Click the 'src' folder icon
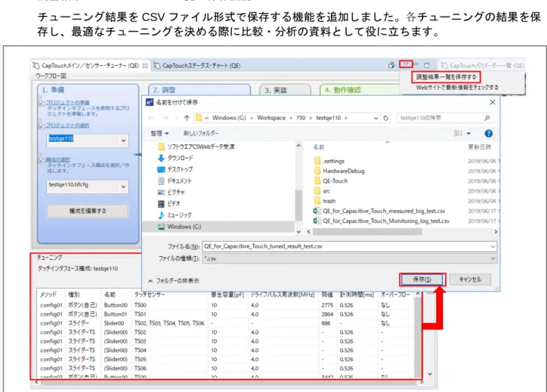This screenshot has width=547, height=392. pos(317,191)
